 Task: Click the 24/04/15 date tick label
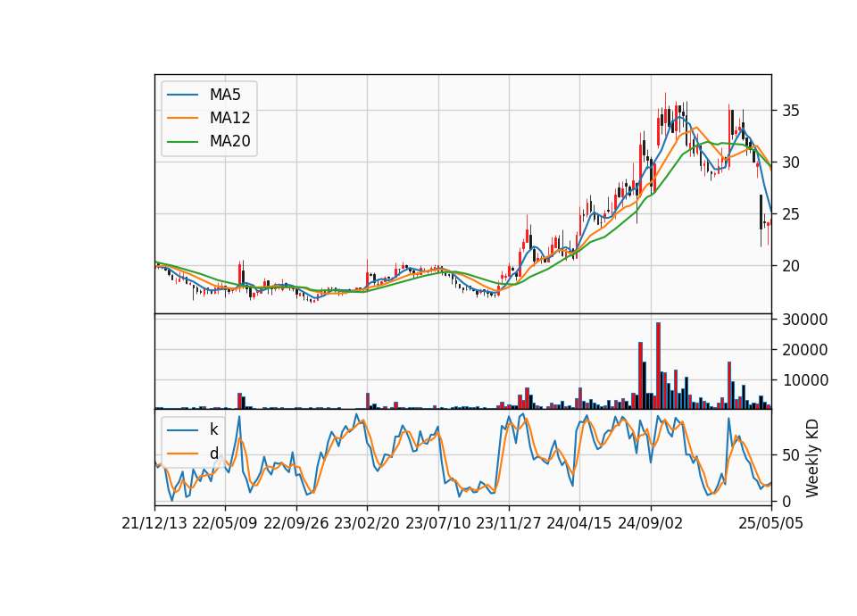[578, 523]
